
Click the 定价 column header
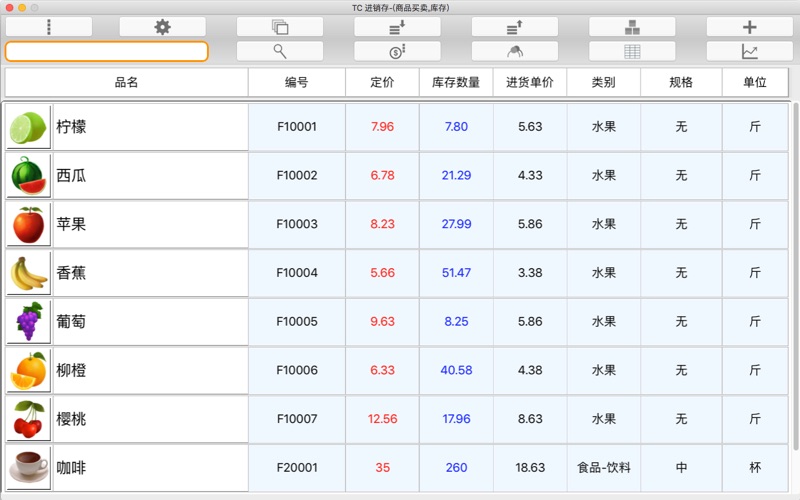[x=382, y=83]
